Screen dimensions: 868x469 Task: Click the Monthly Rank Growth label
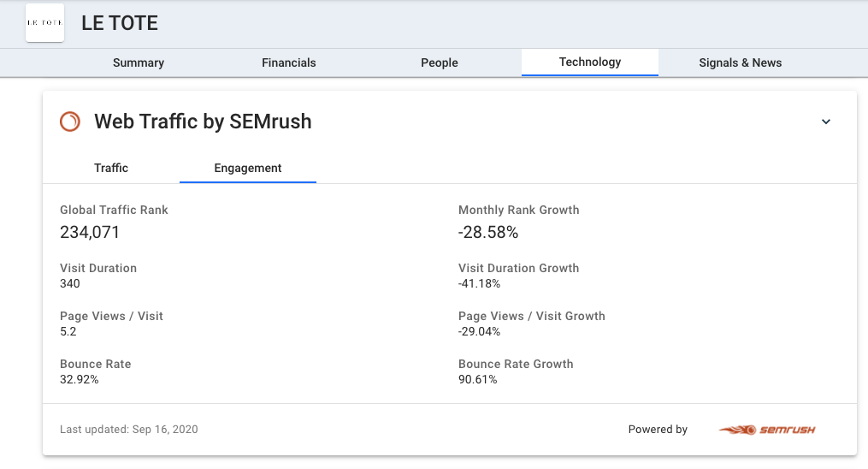pos(519,210)
